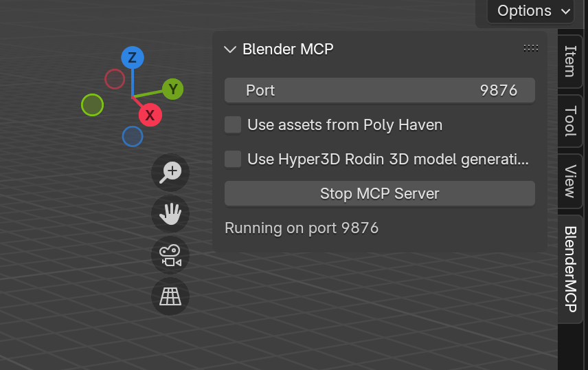Screen dimensions: 588x370
Task: Snap view to negative Y axis circle
Action: point(92,105)
